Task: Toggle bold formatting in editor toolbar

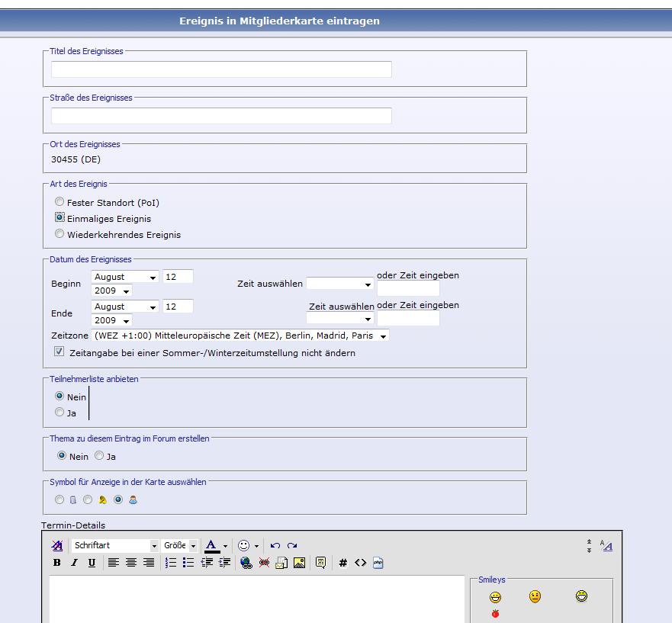Action: 57,563
